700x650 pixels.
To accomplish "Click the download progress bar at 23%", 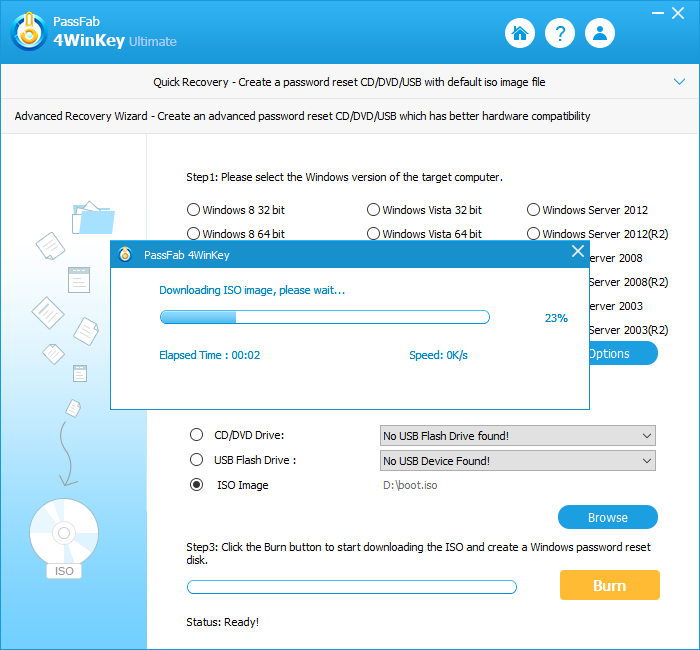I will 325,317.
